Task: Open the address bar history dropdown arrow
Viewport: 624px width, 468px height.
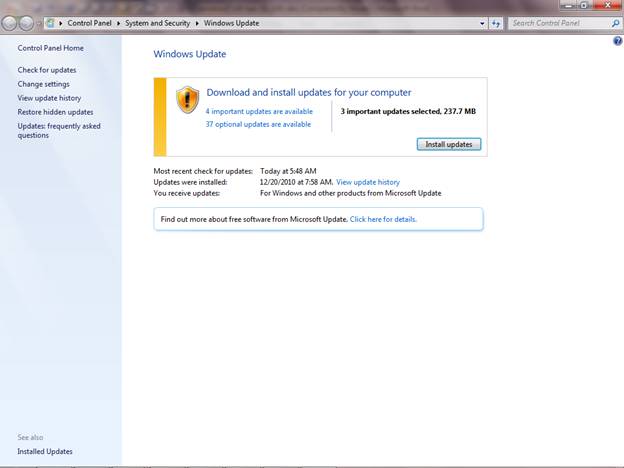Action: 482,23
